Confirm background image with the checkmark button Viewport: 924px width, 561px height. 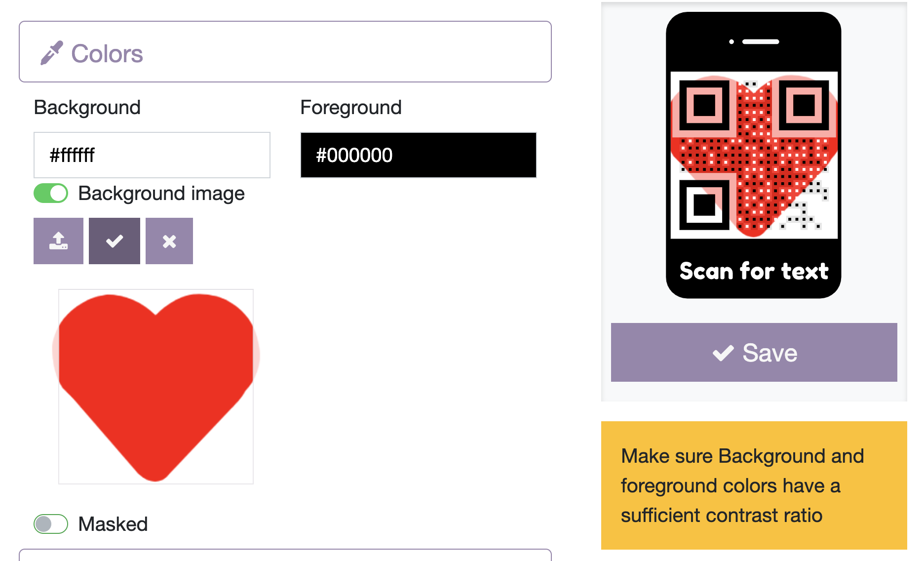click(115, 241)
